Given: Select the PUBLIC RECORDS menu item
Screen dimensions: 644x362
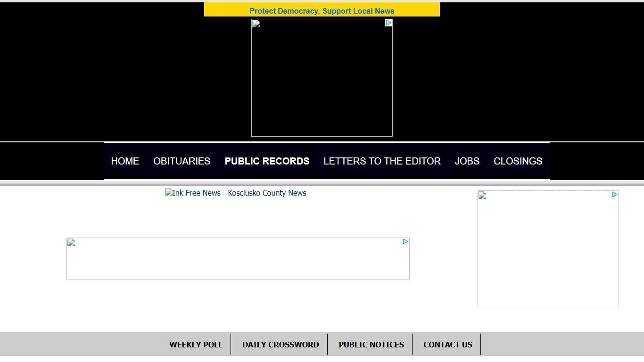Looking at the screenshot, I should point(267,161).
